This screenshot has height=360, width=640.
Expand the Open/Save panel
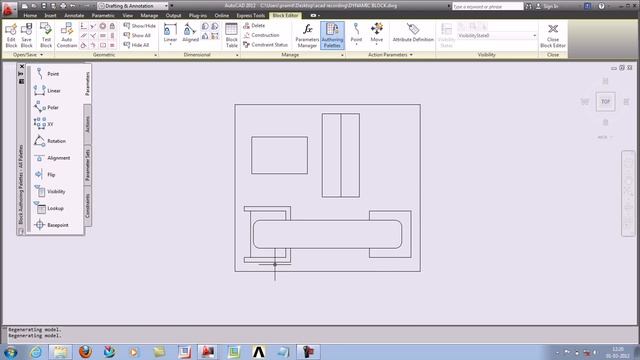(28, 55)
